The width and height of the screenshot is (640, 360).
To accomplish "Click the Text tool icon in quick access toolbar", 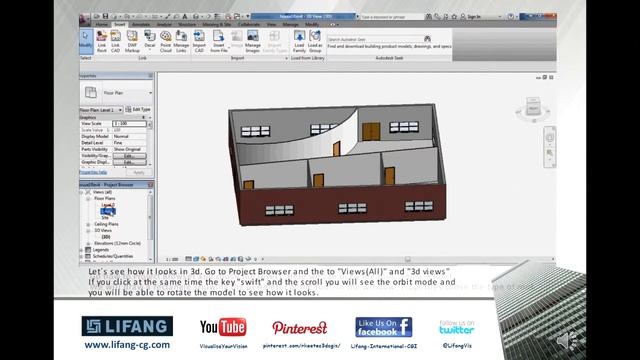I will tap(185, 16).
